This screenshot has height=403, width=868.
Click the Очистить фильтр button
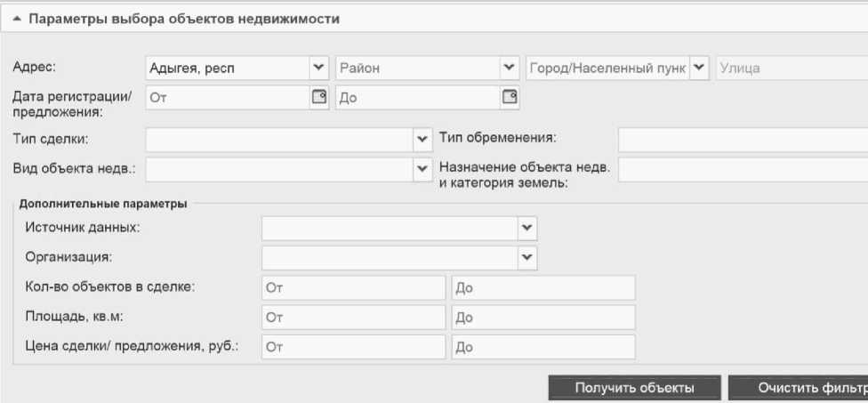(x=799, y=388)
